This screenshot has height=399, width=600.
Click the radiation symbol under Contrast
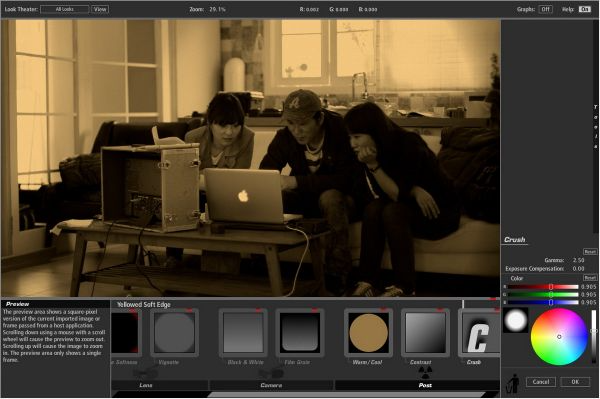pyautogui.click(x=425, y=371)
